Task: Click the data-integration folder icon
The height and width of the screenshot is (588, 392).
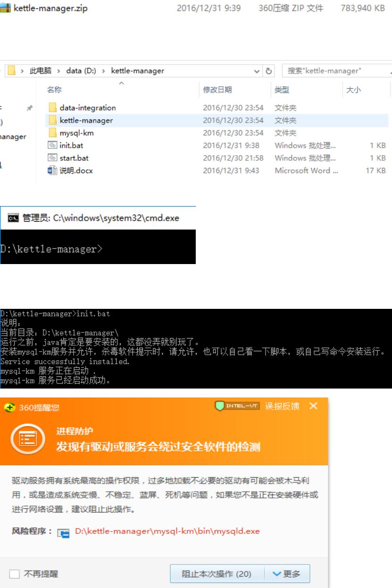Action: click(53, 108)
